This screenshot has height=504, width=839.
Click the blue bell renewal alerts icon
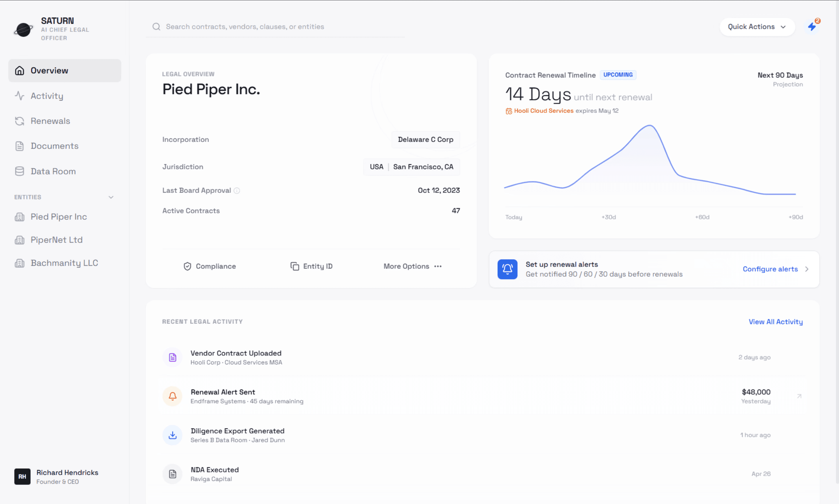pyautogui.click(x=507, y=269)
